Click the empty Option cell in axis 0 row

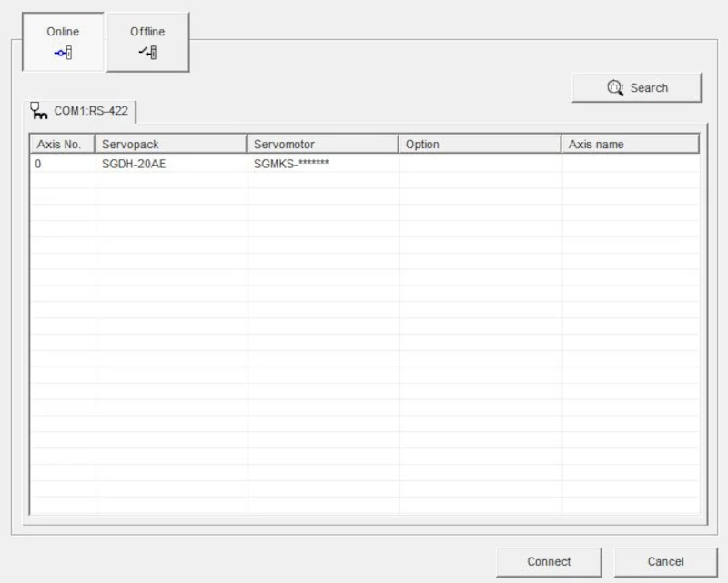tap(480, 164)
